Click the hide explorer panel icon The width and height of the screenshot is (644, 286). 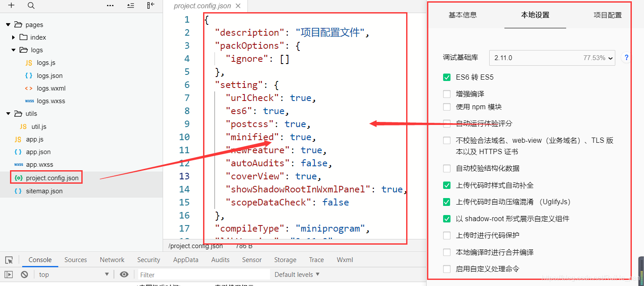(151, 5)
